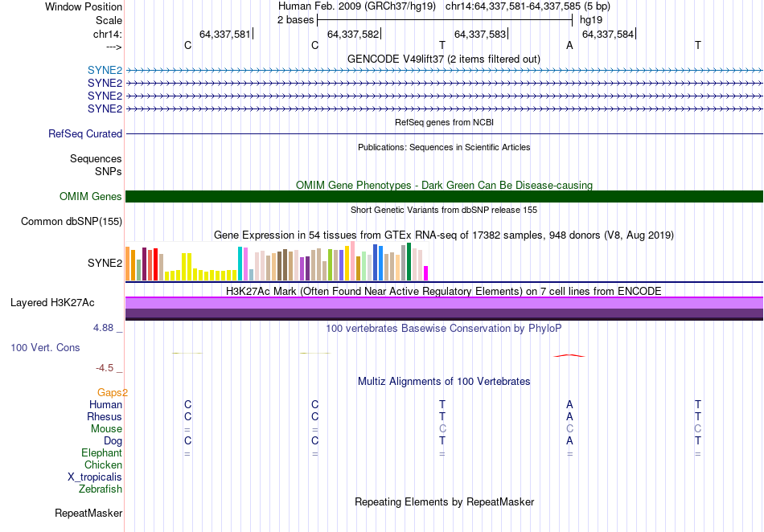Open the H3K27Ac Mark ENCODE track title
The height and width of the screenshot is (532, 764).
tap(444, 292)
